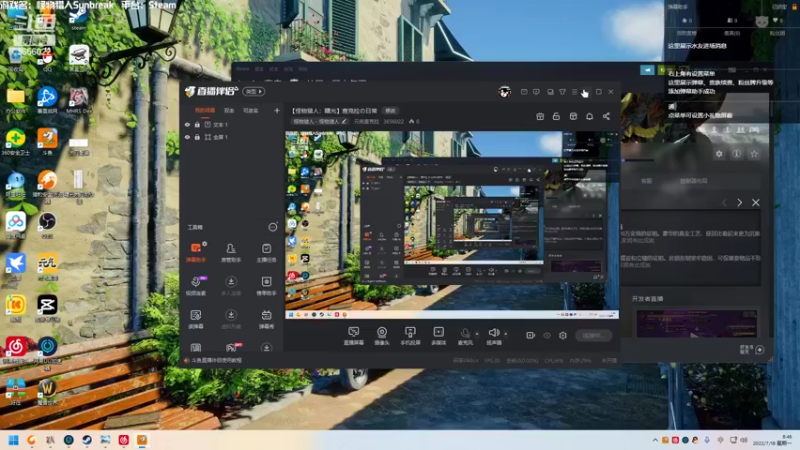Click the blue button in back window header

(647, 70)
